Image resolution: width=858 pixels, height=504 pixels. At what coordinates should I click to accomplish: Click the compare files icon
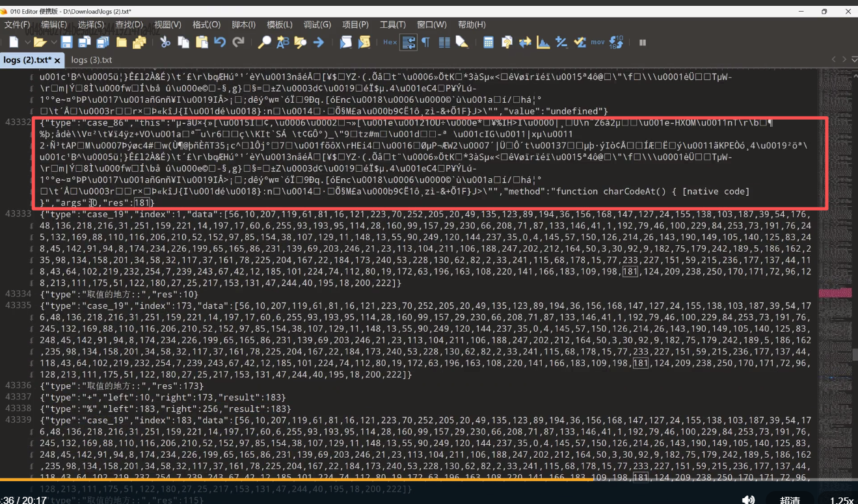(x=507, y=42)
